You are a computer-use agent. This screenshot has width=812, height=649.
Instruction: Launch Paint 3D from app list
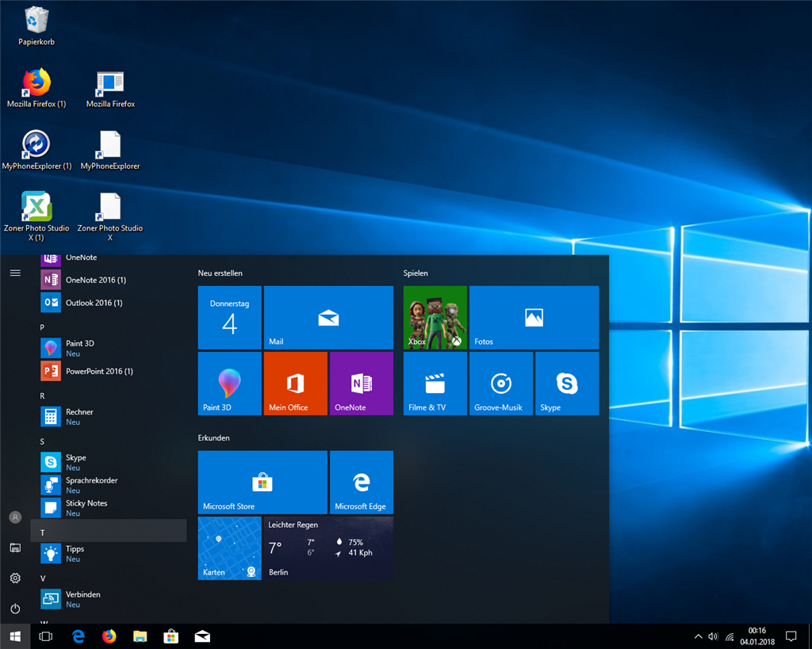pyautogui.click(x=109, y=349)
